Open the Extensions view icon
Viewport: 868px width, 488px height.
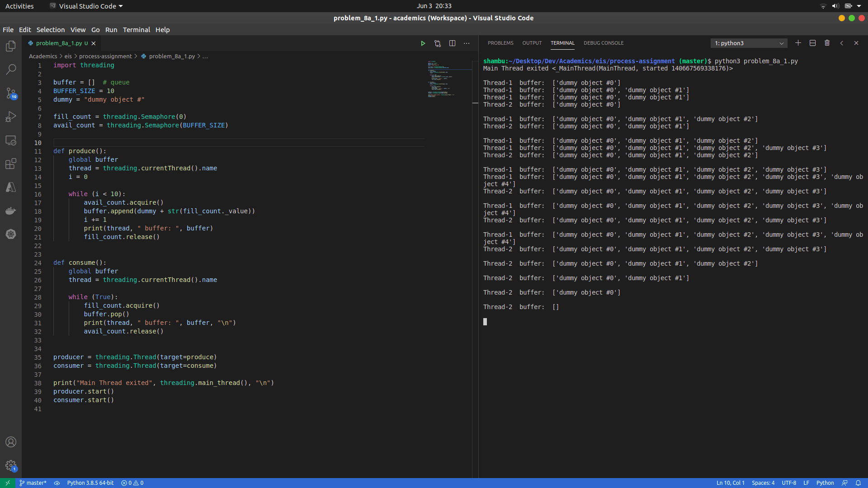click(x=11, y=164)
